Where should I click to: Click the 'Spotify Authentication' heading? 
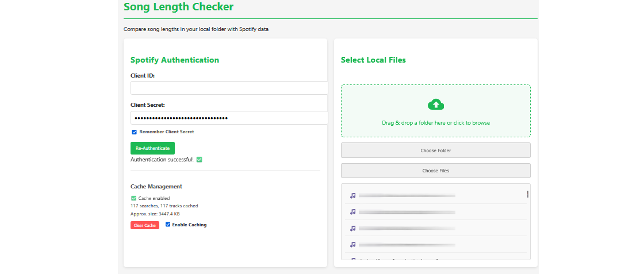point(175,60)
